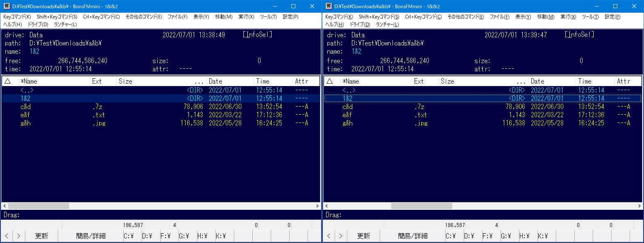Toggle sort by Size column in left window
Screen dimensions: 644x243
tap(125, 81)
